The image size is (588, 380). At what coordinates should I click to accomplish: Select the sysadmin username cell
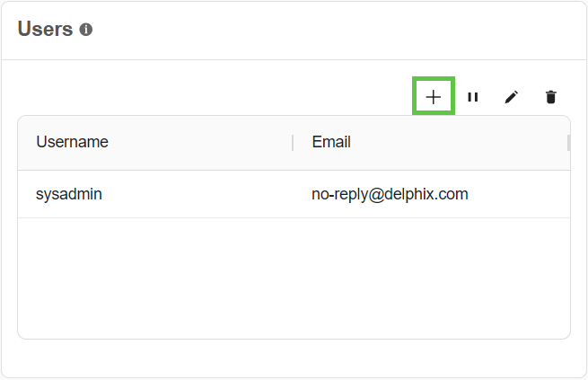(69, 194)
